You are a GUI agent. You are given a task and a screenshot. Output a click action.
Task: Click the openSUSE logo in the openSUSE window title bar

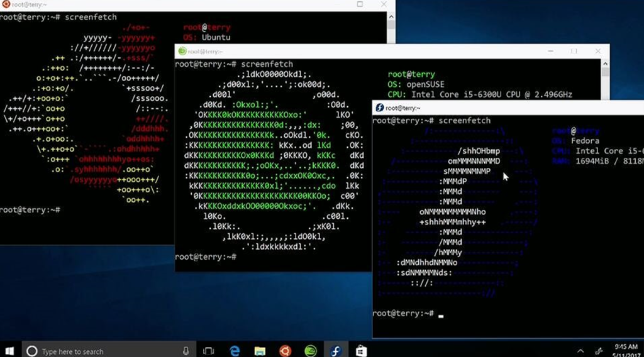tap(182, 52)
